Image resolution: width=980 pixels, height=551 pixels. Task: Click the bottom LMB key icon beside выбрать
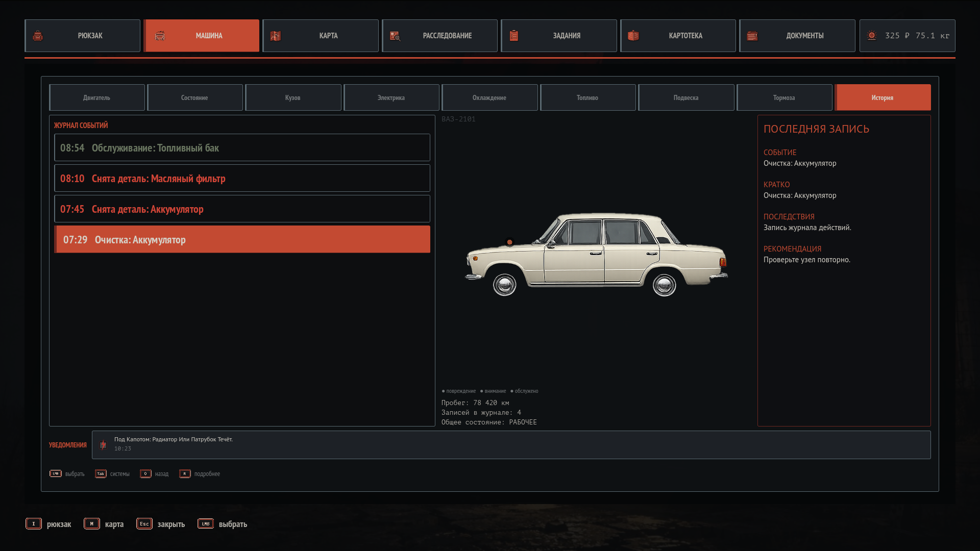point(206,523)
